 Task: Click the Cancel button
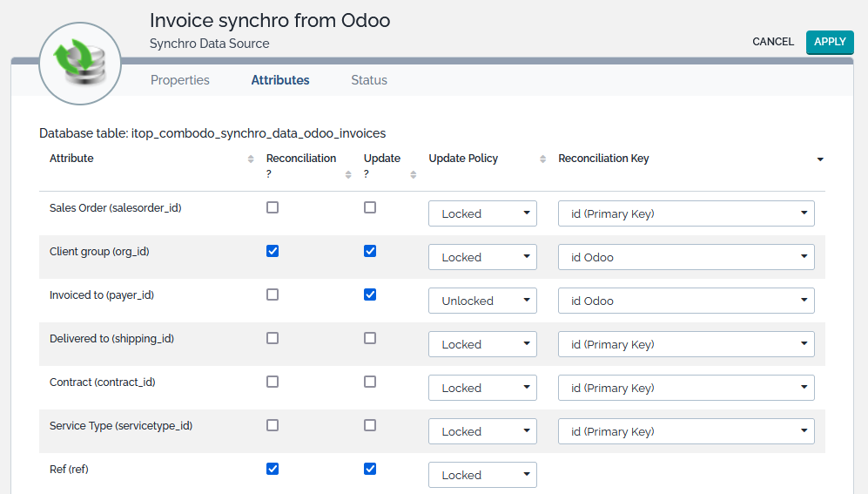[x=773, y=42]
